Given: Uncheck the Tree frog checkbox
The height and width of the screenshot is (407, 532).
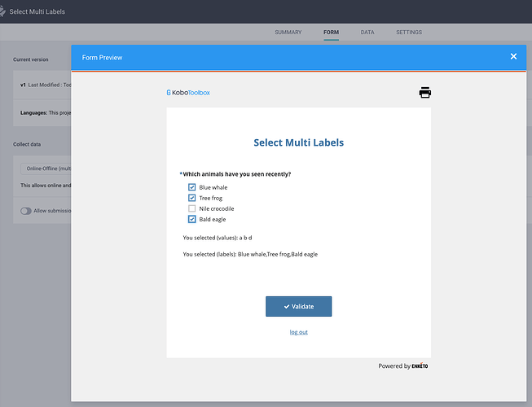Looking at the screenshot, I should (x=192, y=198).
